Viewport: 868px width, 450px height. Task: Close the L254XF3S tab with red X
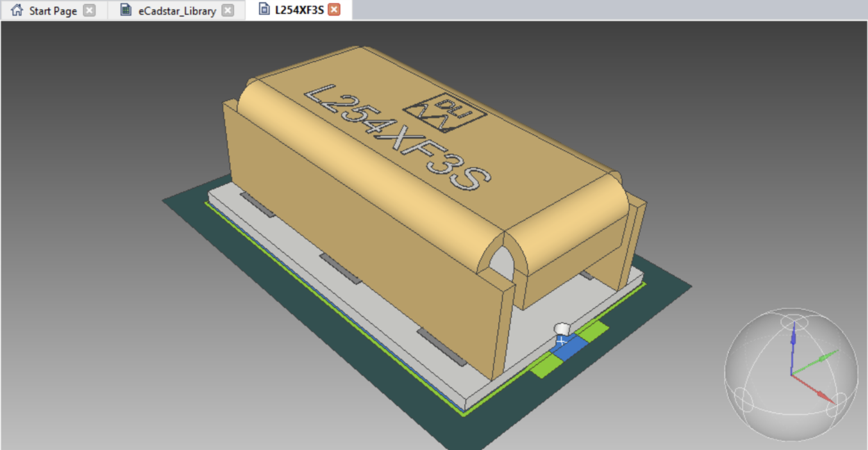coord(334,9)
